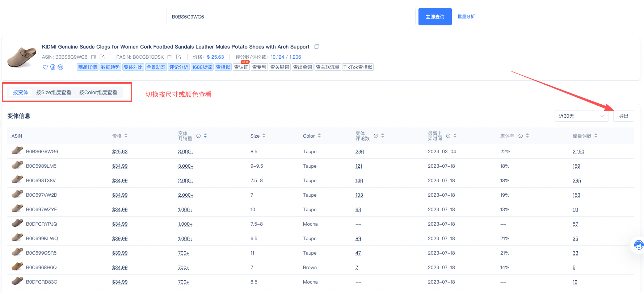644x293 pixels.
Task: Click the TikTok查相似 button
Action: [x=358, y=67]
